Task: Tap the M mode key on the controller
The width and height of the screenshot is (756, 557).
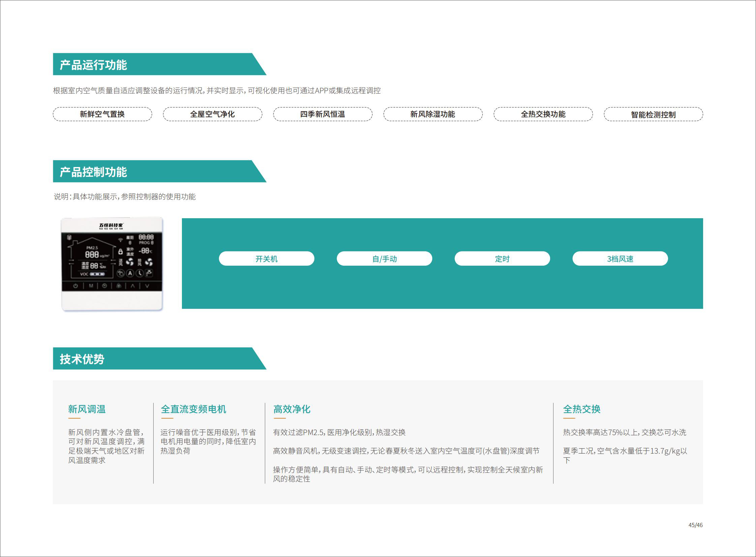Action: (x=91, y=286)
